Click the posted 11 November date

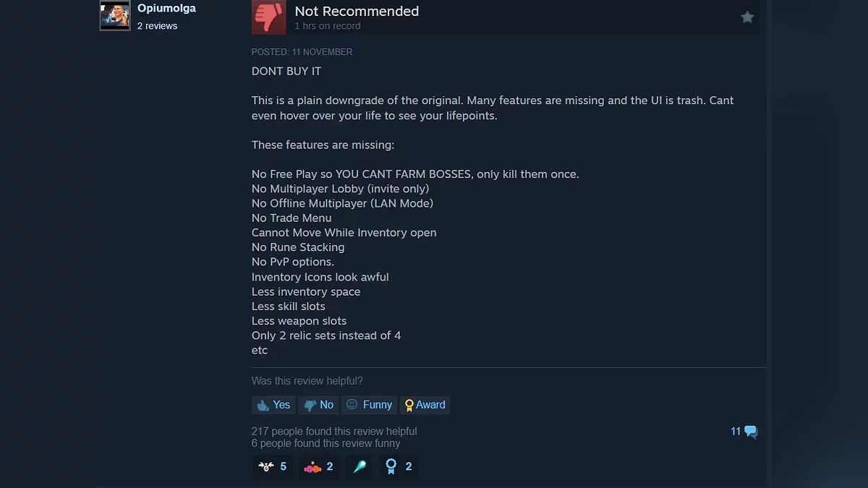point(302,52)
